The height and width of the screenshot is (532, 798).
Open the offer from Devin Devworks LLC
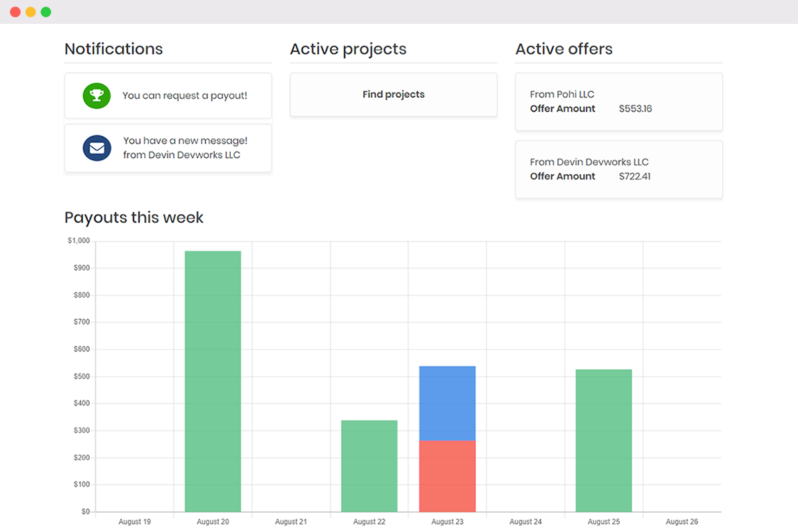pyautogui.click(x=619, y=169)
